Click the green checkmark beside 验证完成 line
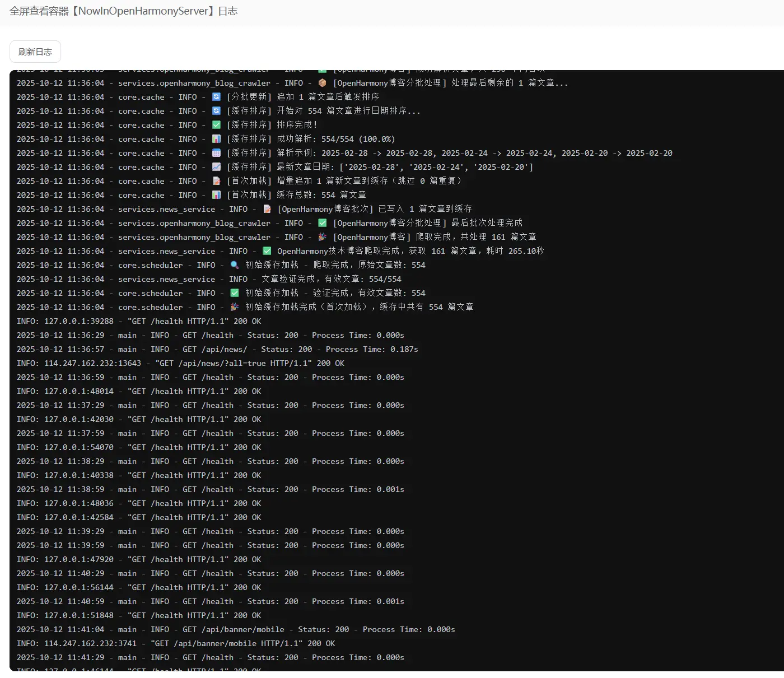 (x=235, y=293)
